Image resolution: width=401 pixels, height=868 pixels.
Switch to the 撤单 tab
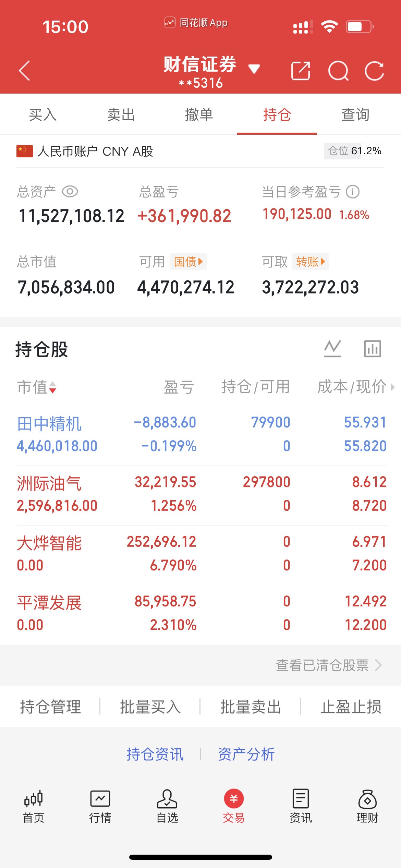199,114
